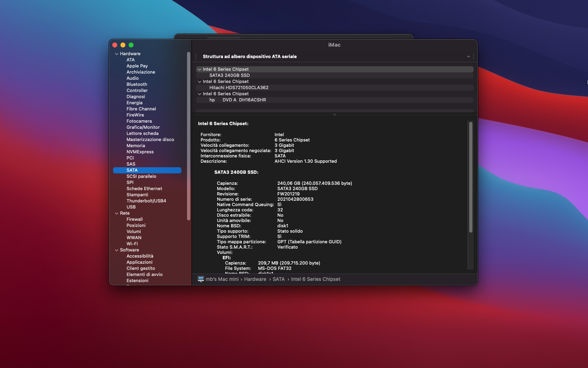
Task: Select hp DVD A DH16ACSHR row
Action: [334, 100]
